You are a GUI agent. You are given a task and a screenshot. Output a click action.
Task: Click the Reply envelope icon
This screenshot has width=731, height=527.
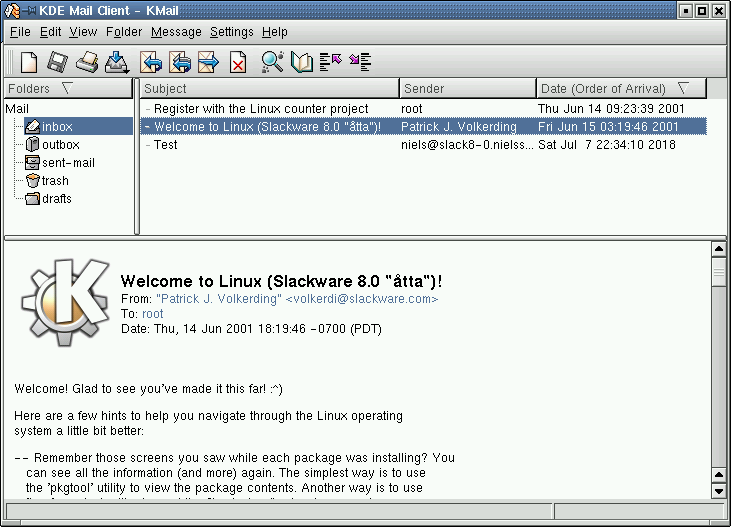point(151,63)
